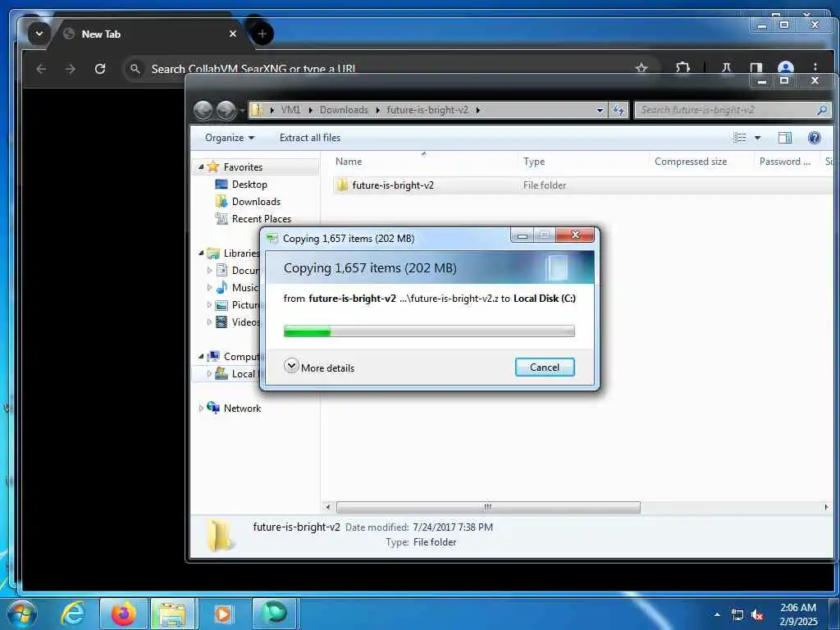Open Chrome extensions puzzle icon
The image size is (840, 630).
(x=682, y=68)
